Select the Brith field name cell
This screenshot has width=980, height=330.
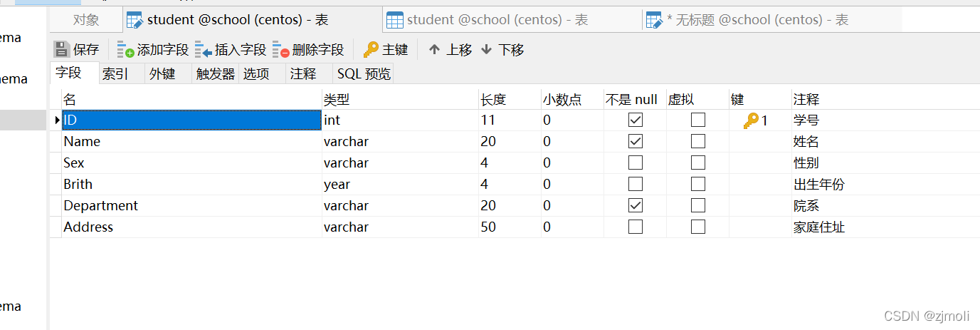pos(191,185)
